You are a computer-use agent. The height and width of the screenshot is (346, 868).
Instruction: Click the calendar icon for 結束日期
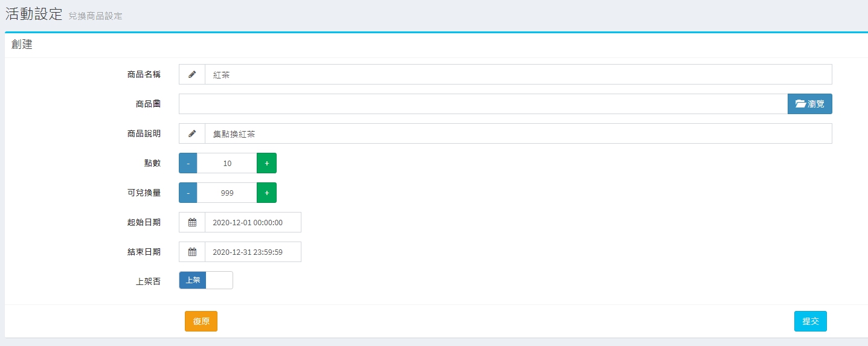point(192,252)
